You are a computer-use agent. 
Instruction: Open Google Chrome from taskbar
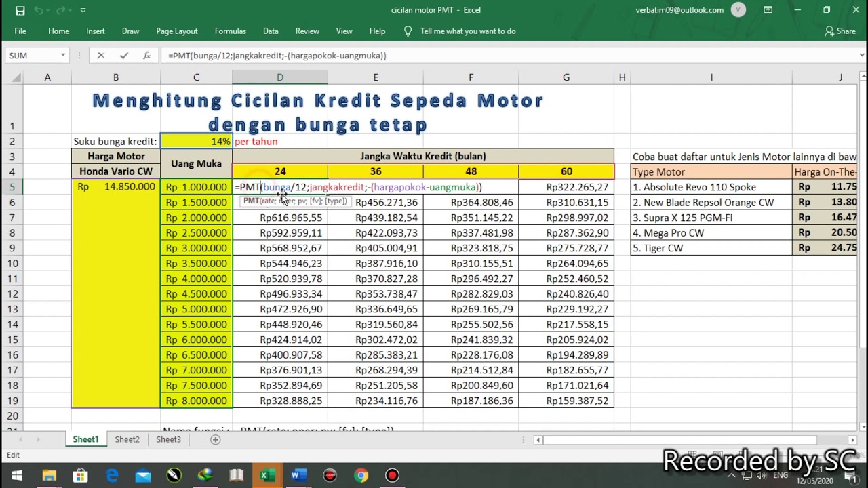[x=361, y=475]
